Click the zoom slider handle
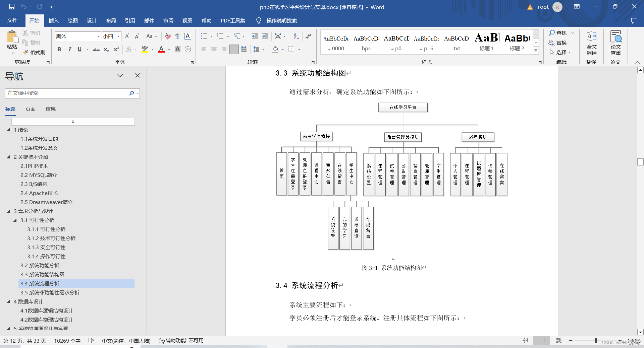 pyautogui.click(x=596, y=341)
